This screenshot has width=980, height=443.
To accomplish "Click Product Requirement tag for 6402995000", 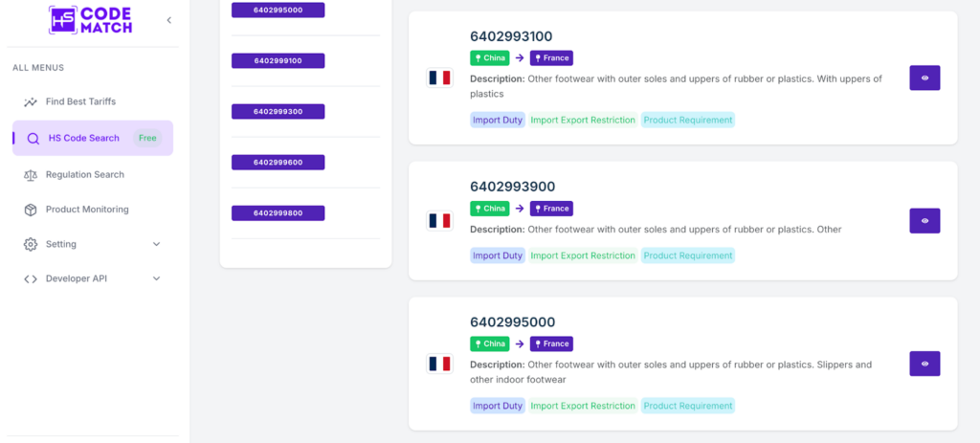I will 688,406.
